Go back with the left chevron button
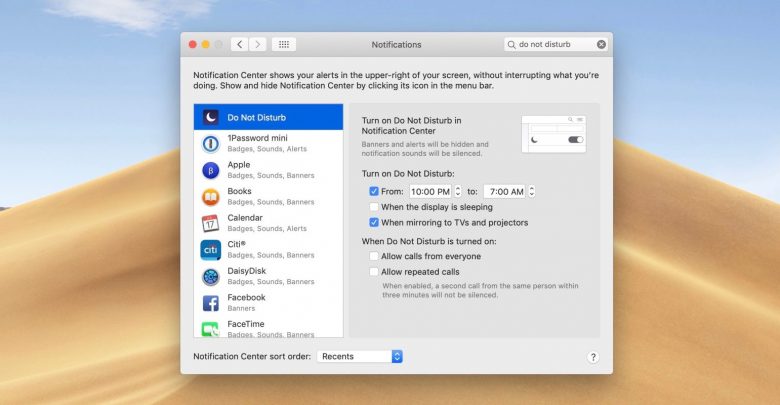 [x=240, y=44]
